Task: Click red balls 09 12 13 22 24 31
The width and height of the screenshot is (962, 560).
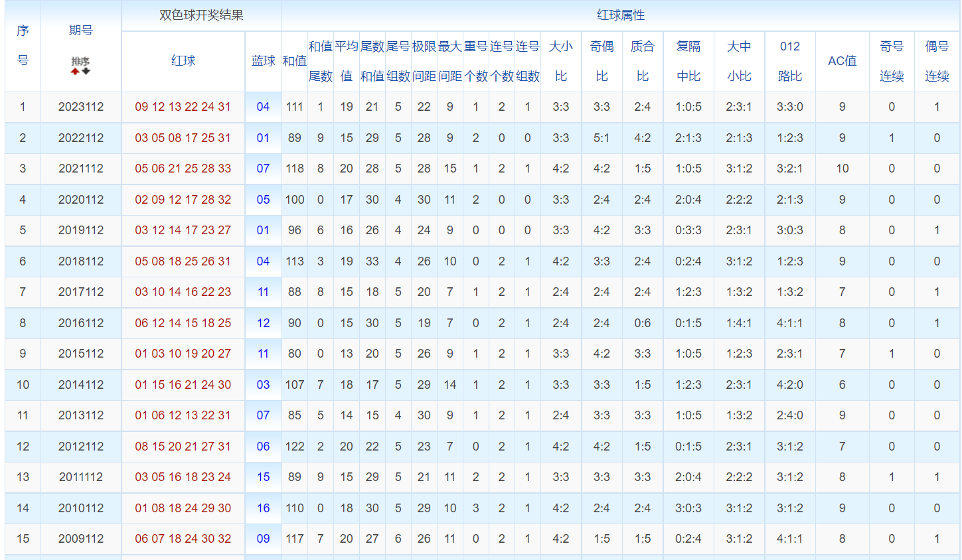Action: 183,107
